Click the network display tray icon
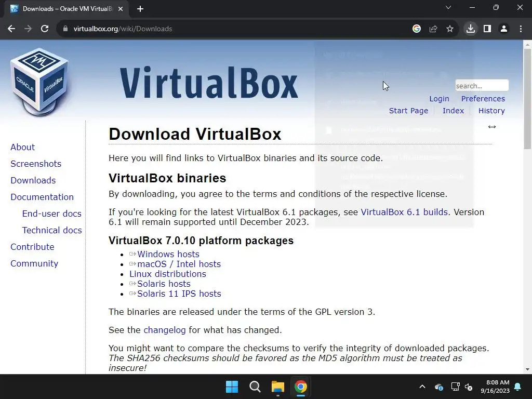 point(455,387)
